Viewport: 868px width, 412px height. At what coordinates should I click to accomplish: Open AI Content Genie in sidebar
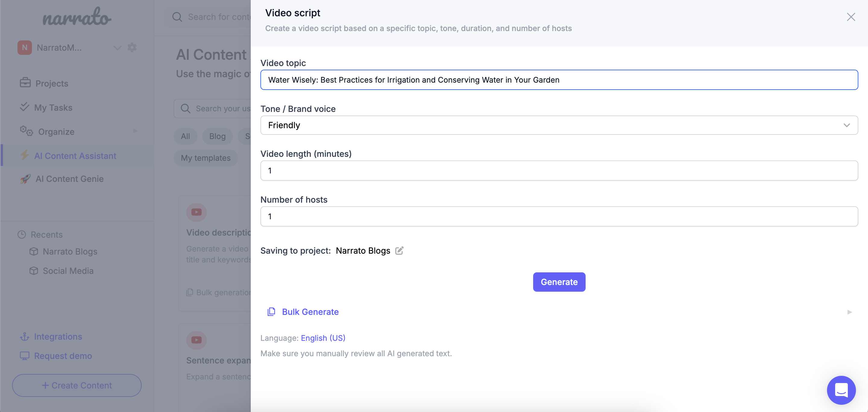[x=69, y=179]
